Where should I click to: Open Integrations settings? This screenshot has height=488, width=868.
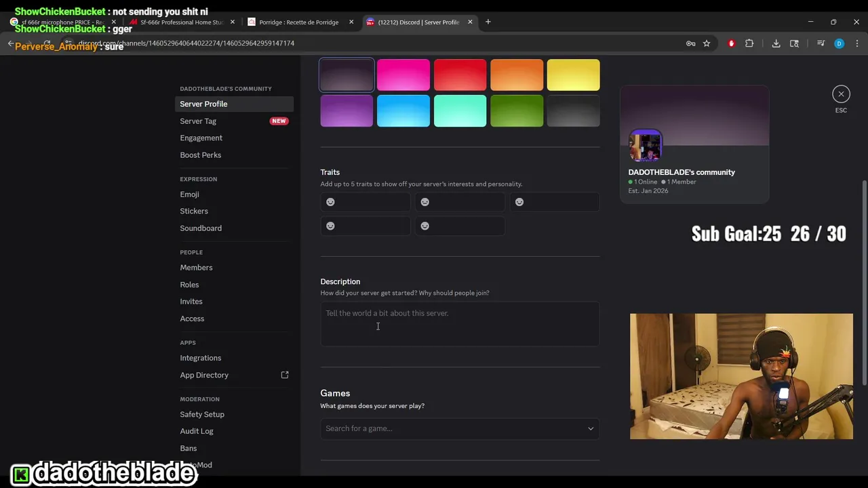[x=234, y=357]
